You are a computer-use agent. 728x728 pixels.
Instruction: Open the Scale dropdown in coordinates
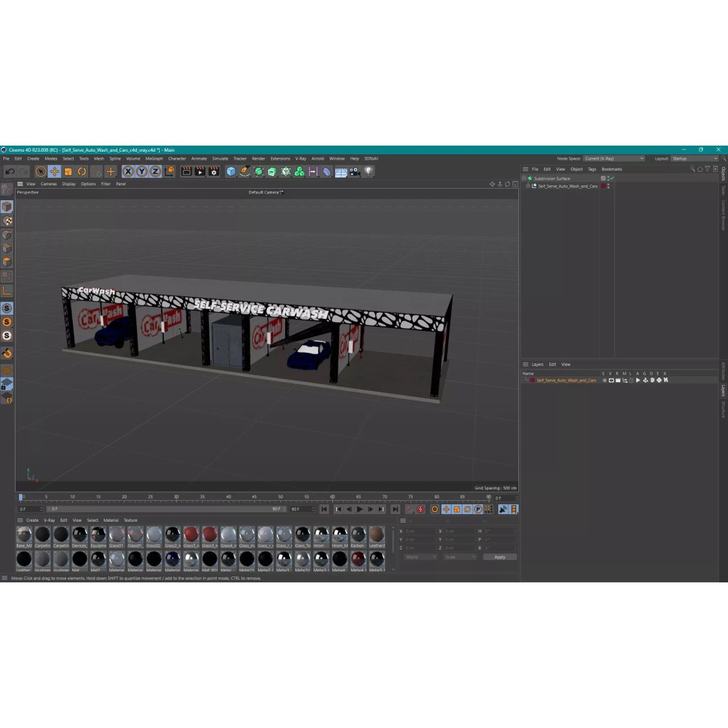[460, 557]
